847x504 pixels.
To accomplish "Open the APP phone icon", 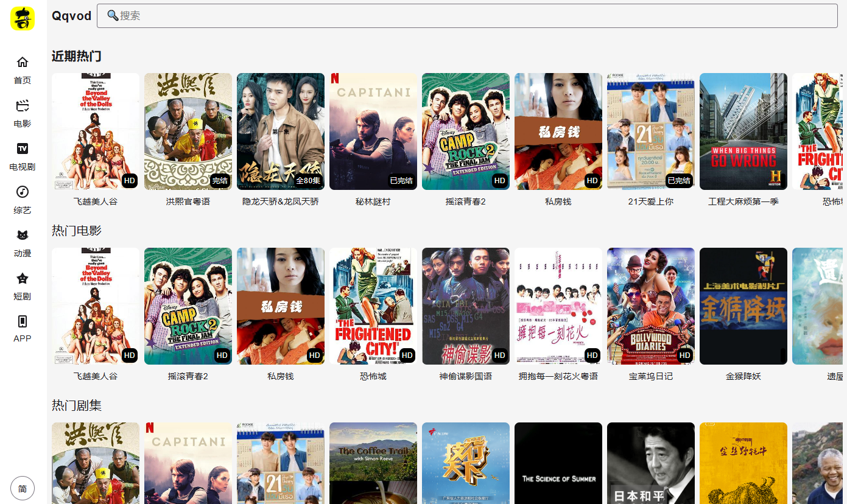I will point(23,321).
